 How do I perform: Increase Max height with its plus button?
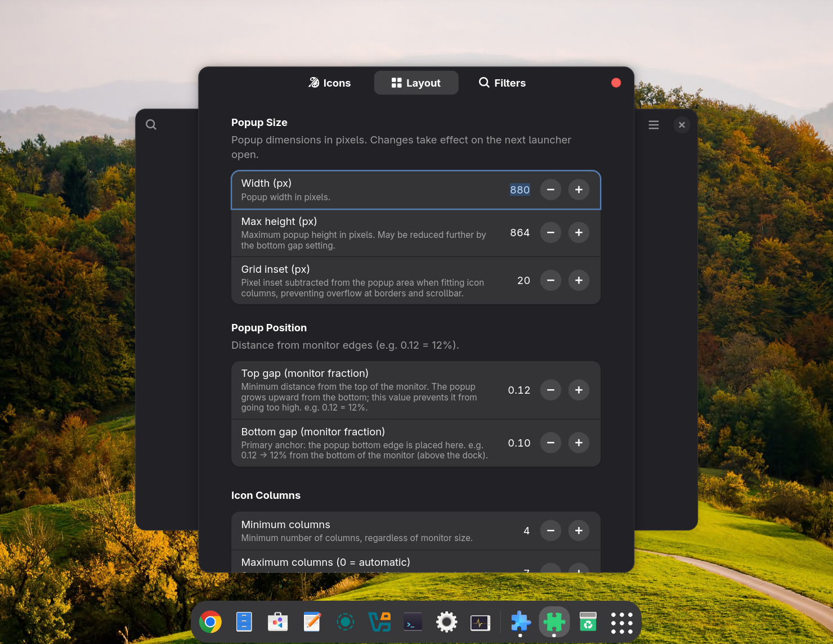pyautogui.click(x=579, y=232)
